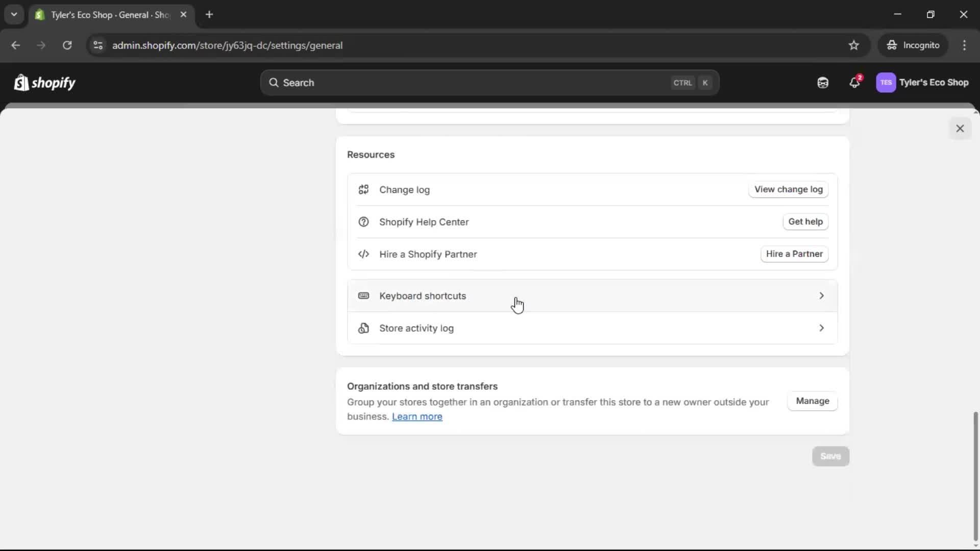Click the Store activity log icon
Viewport: 980px width, 551px height.
363,328
